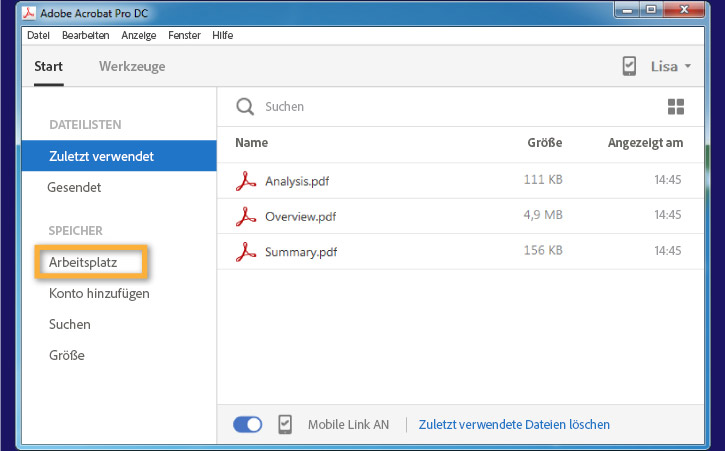Select the Start tab
This screenshot has width=725, height=451.
click(x=49, y=67)
